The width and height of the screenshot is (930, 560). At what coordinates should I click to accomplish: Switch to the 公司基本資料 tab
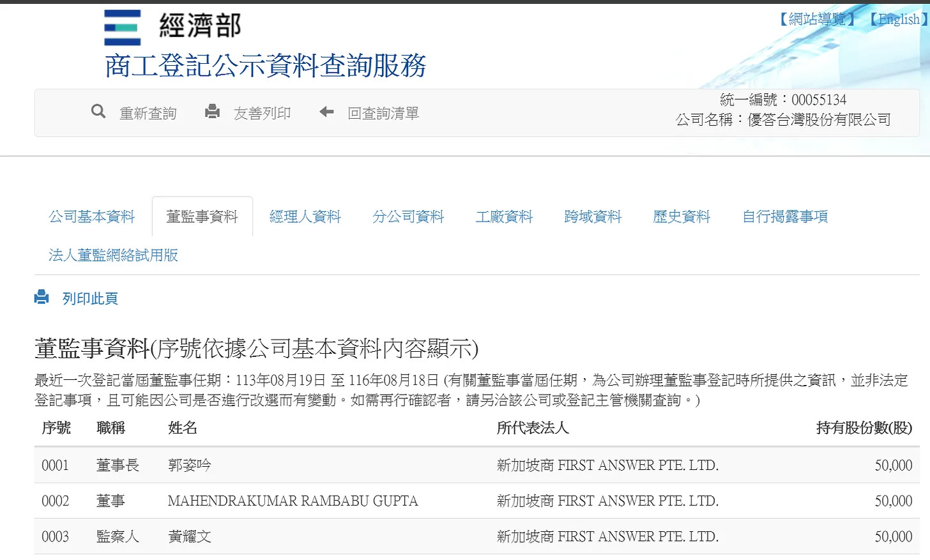[91, 216]
